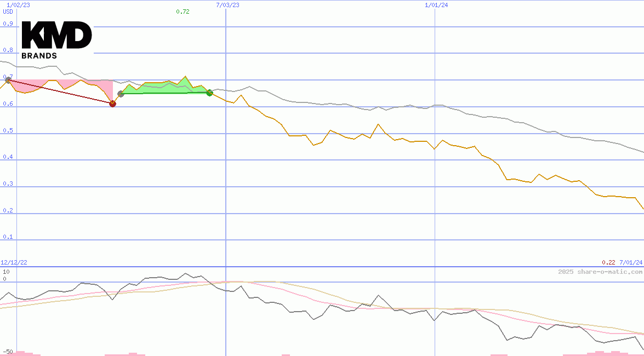Click the green horizontal annotation line
Image resolution: width=644 pixels, height=356 pixels.
coord(164,93)
